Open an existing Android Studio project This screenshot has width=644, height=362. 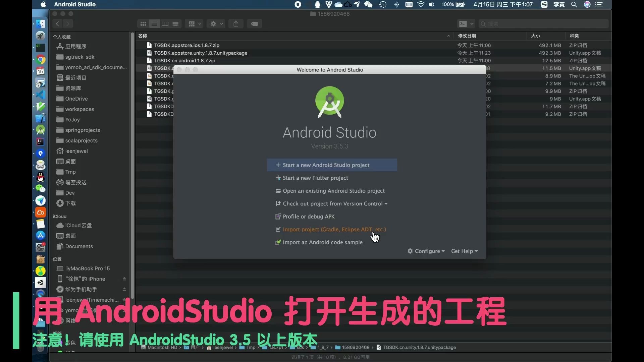330,191
